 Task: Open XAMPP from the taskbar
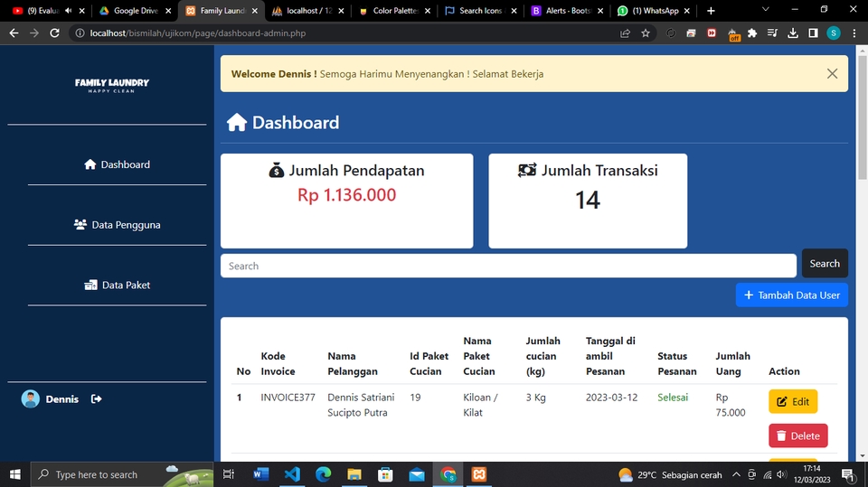tap(479, 474)
